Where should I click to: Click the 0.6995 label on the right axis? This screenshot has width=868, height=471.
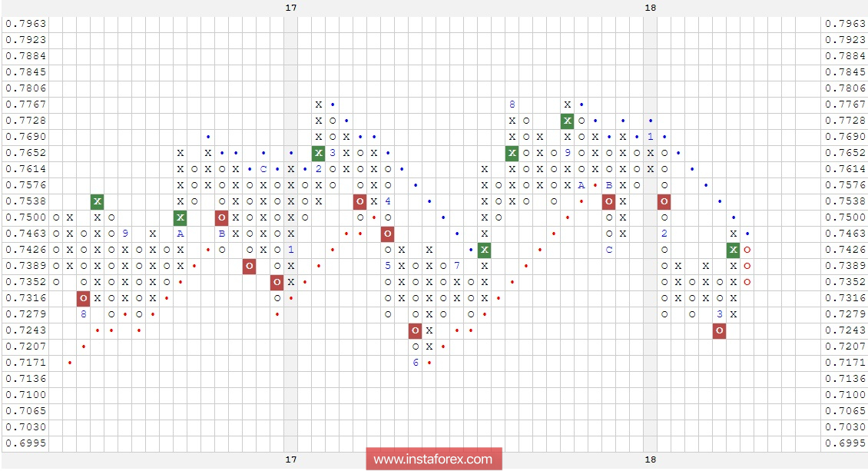coord(845,443)
